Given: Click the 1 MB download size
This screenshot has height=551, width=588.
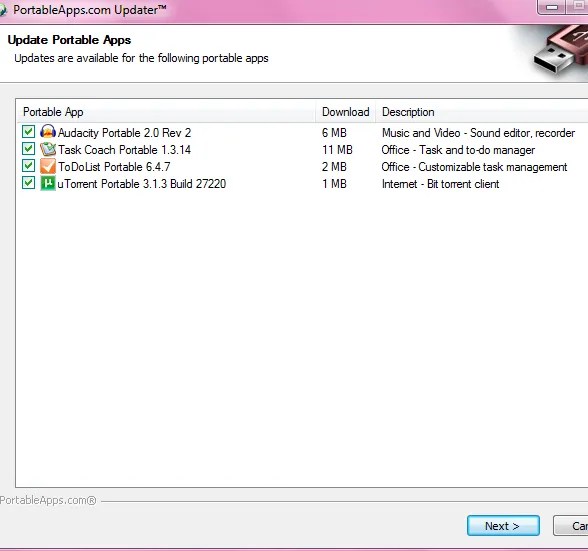Looking at the screenshot, I should [x=334, y=184].
